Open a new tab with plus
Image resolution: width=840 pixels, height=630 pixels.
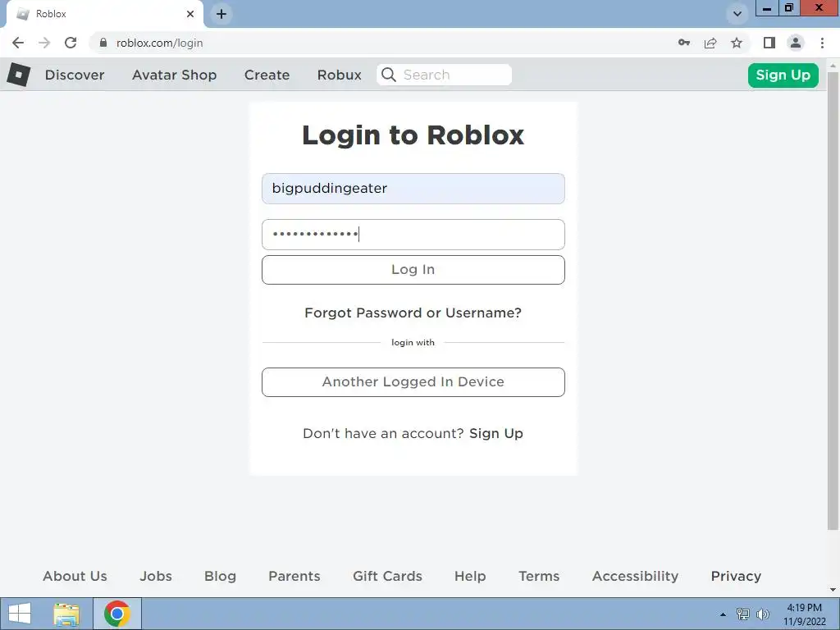(x=221, y=14)
